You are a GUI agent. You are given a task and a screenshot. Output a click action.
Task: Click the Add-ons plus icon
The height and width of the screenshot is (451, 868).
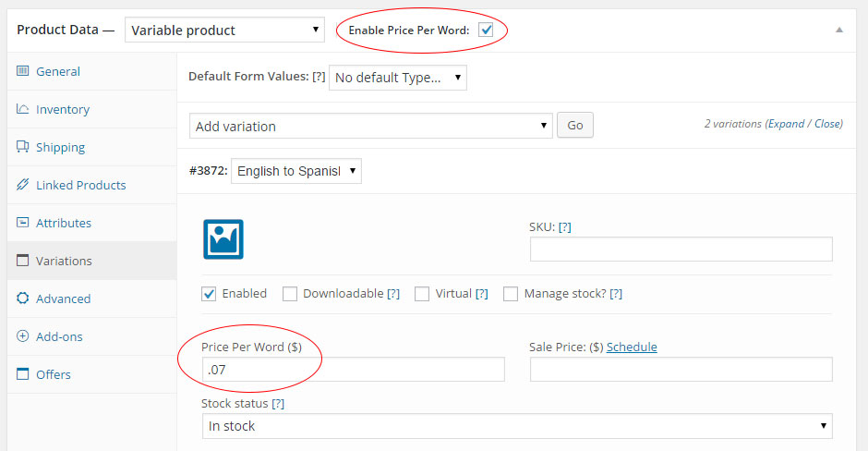(x=23, y=335)
